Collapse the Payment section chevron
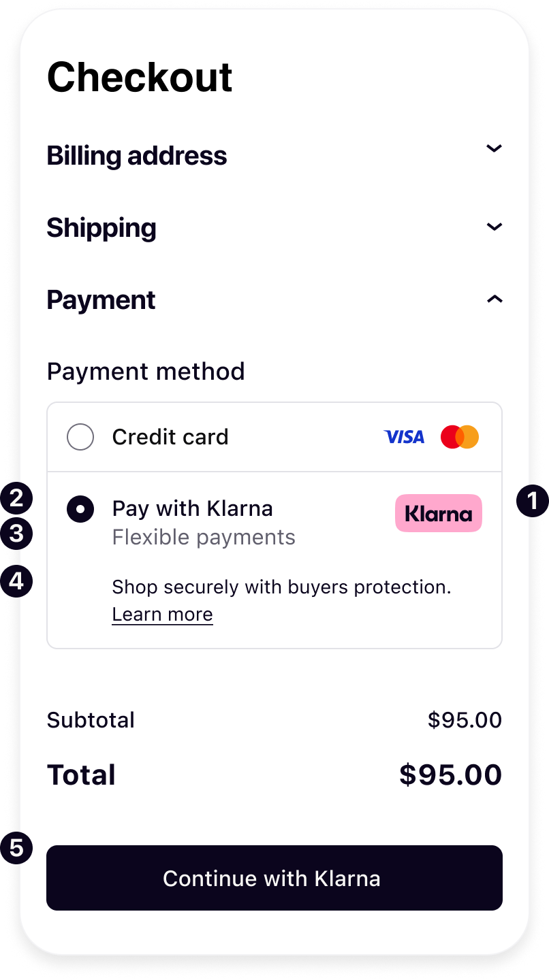The image size is (549, 980). point(494,298)
